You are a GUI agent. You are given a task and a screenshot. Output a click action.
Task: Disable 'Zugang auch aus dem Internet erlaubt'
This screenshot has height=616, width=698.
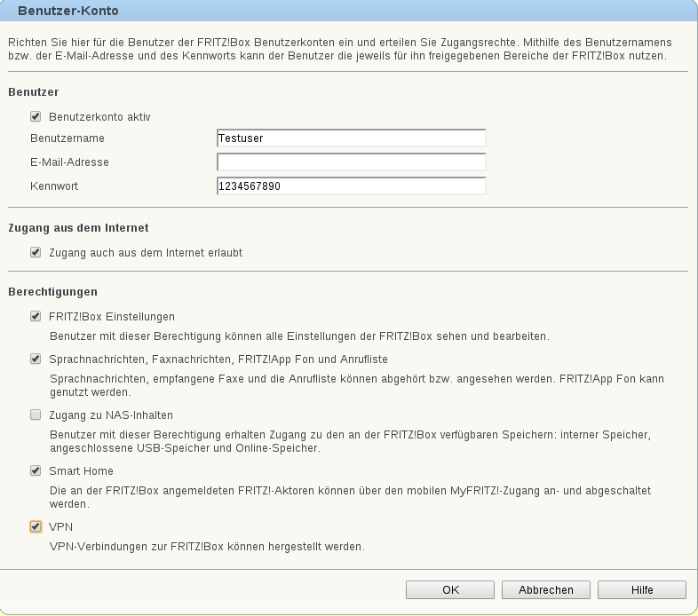click(x=36, y=252)
